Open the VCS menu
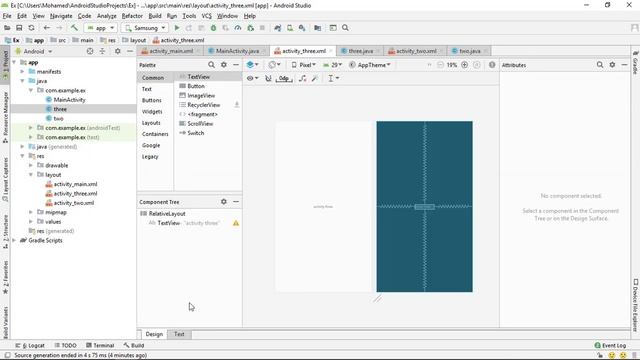640x360 pixels. pyautogui.click(x=207, y=16)
